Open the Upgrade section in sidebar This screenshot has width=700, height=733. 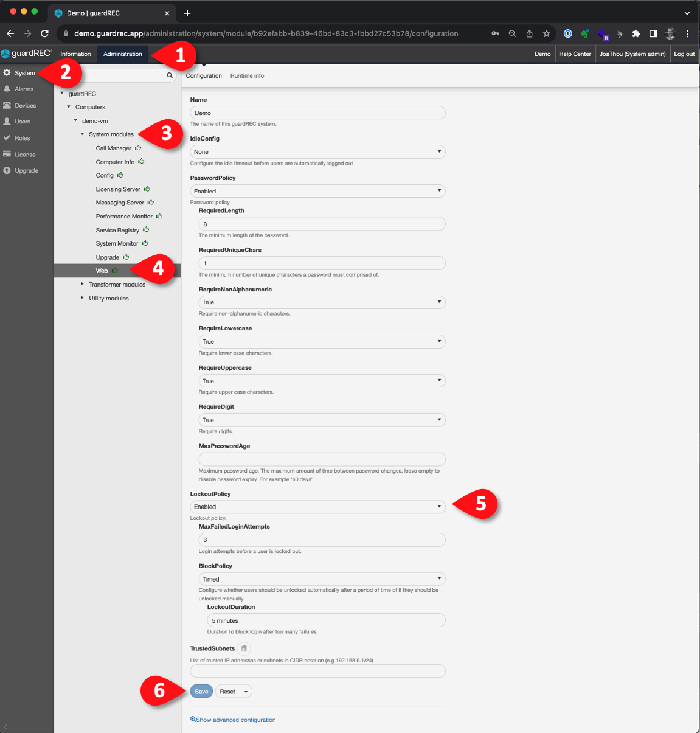click(26, 171)
